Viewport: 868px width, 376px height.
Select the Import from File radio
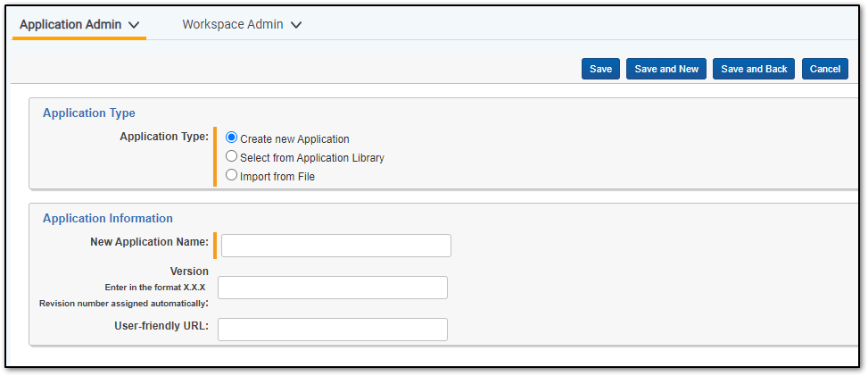pyautogui.click(x=231, y=176)
